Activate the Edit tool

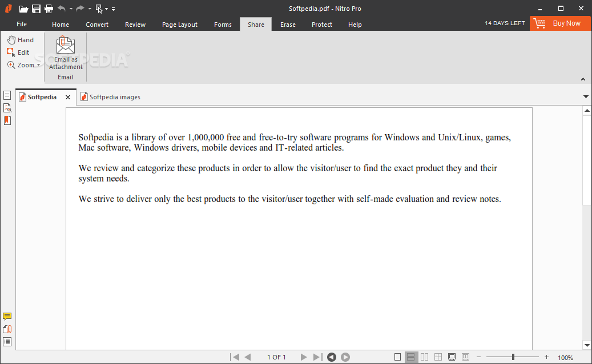[x=18, y=52]
